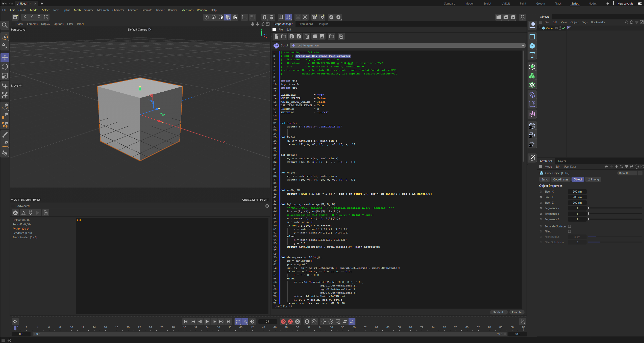644x343 pixels.
Task: Open the Phong tab for Cube
Action: (593, 179)
